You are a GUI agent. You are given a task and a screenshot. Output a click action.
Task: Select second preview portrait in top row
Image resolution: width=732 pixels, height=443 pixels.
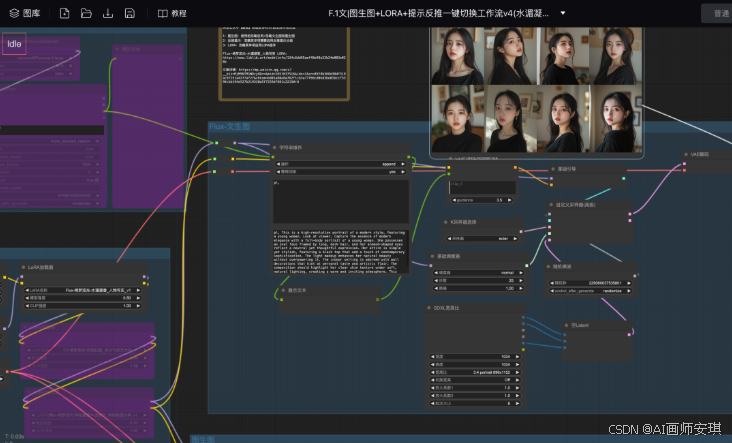[510, 56]
